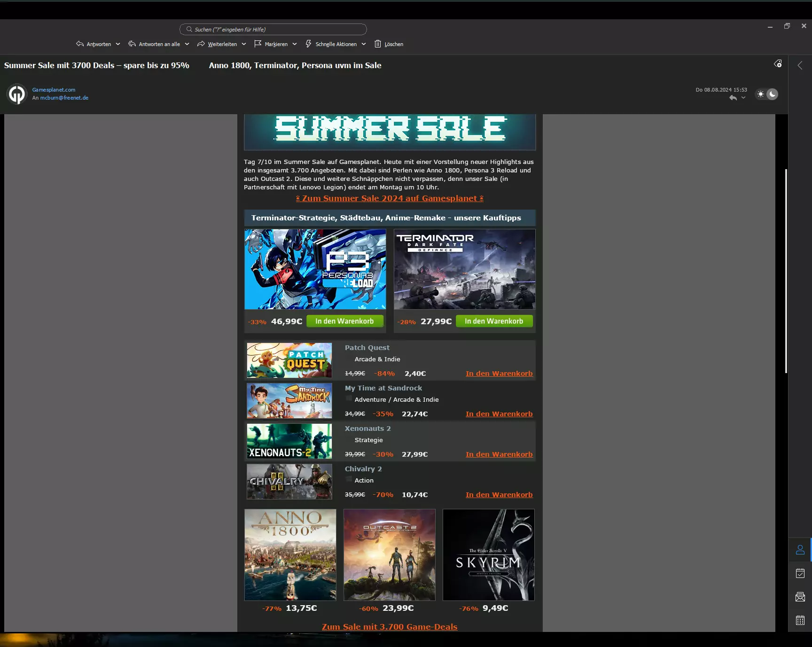Click the 46,99€ Persona price
This screenshot has width=812, height=647.
[287, 321]
